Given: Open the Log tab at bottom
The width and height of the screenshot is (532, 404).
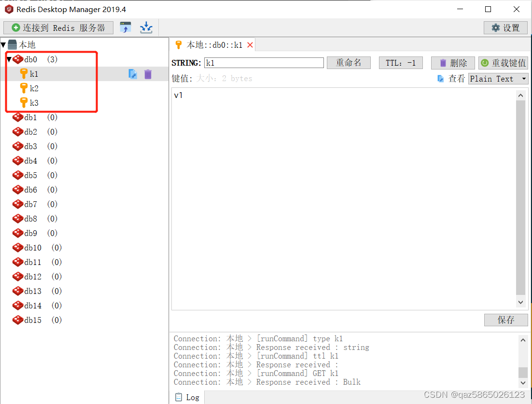Looking at the screenshot, I should point(187,397).
